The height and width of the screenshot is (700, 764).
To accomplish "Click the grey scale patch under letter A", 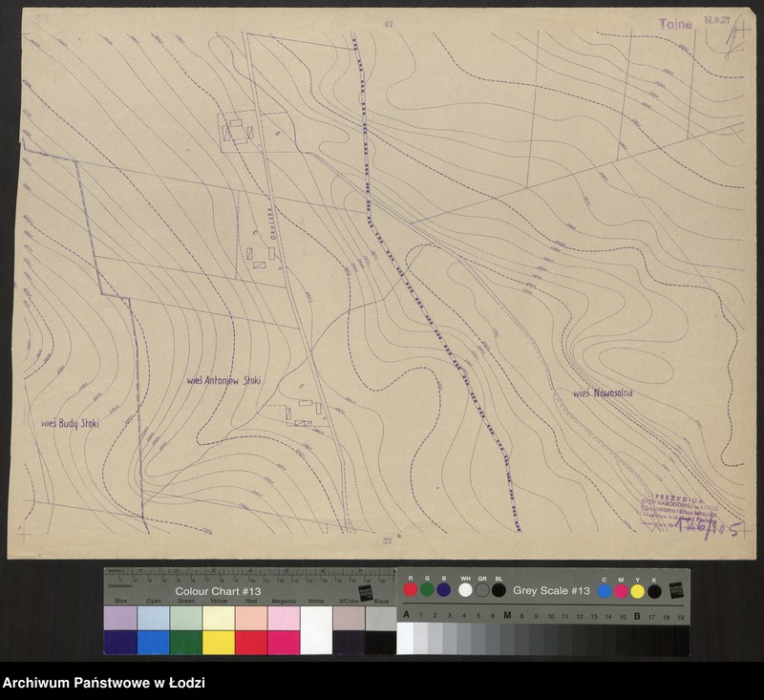I will (x=405, y=637).
